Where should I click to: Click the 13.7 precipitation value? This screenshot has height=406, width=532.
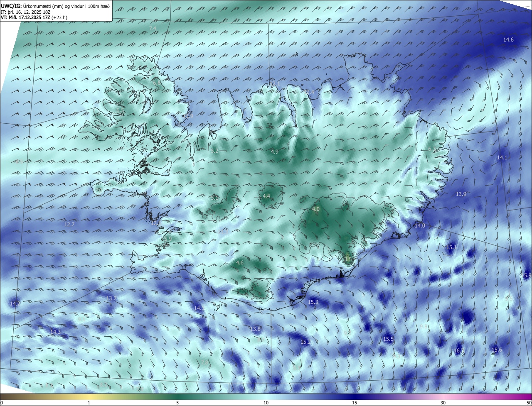[111, 298]
